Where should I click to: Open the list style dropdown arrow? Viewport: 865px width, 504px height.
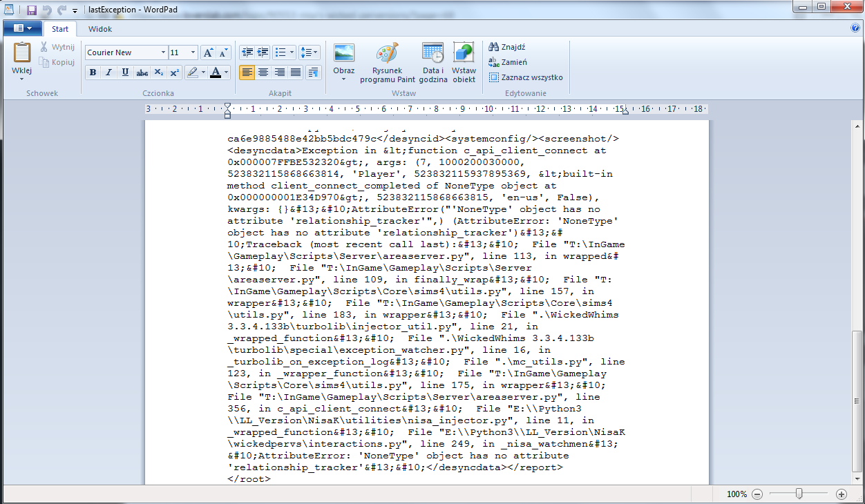coord(292,52)
